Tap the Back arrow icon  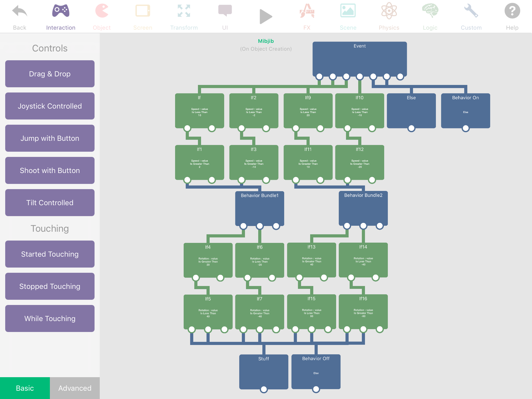[19, 11]
